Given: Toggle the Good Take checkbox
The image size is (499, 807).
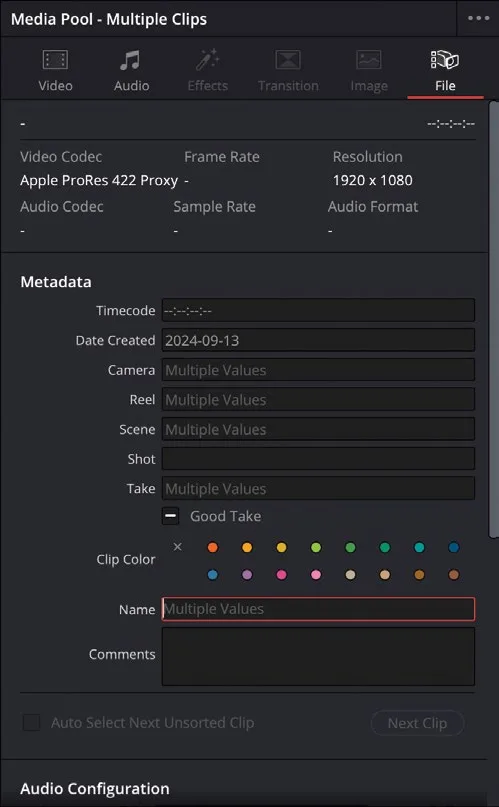Looking at the screenshot, I should tap(171, 516).
